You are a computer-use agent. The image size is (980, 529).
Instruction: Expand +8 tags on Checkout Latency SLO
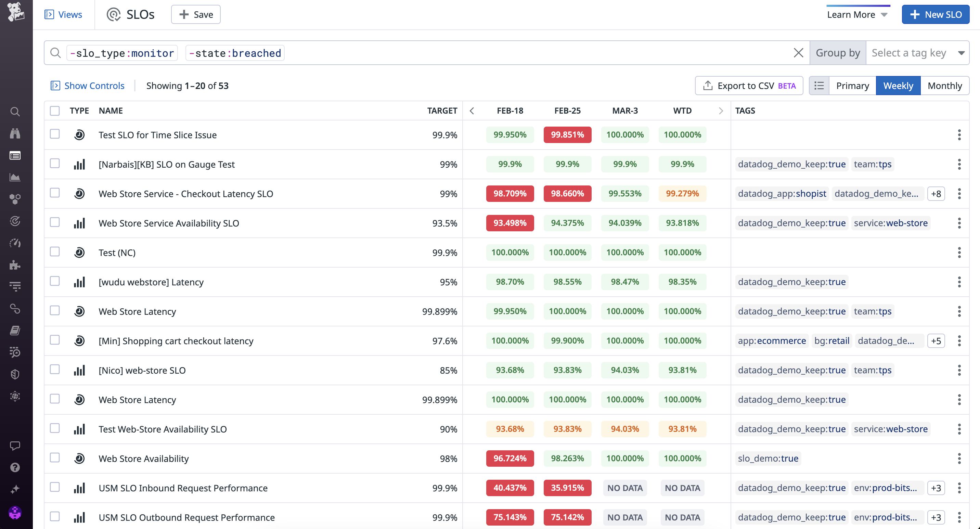point(936,194)
